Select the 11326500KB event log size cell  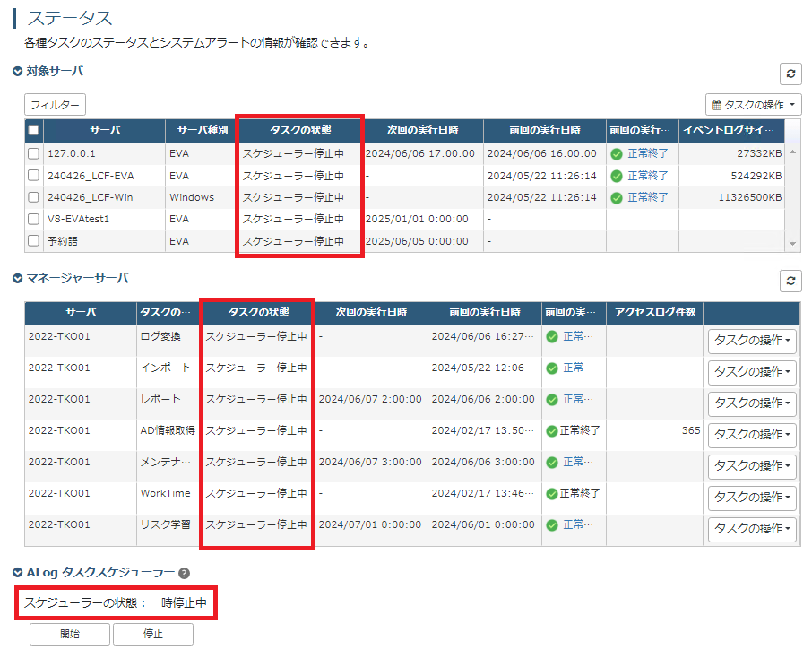[x=731, y=197]
